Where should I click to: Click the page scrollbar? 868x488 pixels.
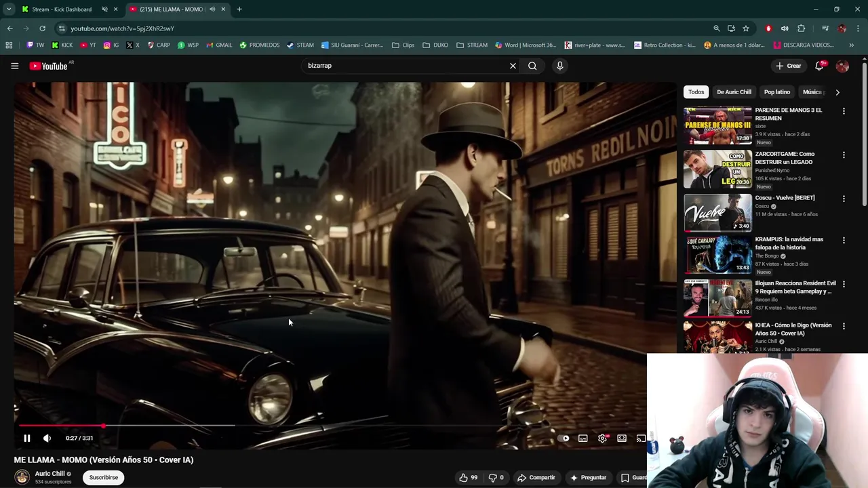[x=865, y=136]
